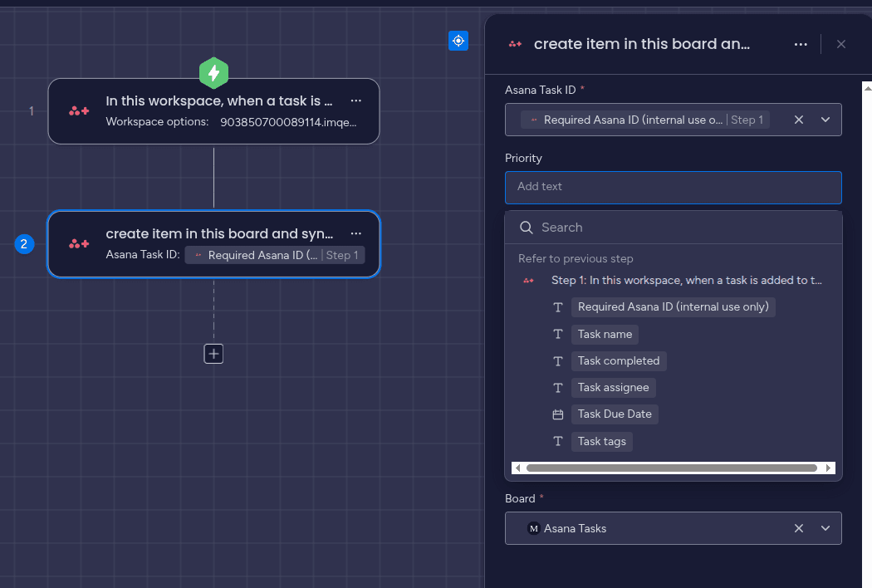
Task: Click the pink integration icon on step 2
Action: point(78,244)
